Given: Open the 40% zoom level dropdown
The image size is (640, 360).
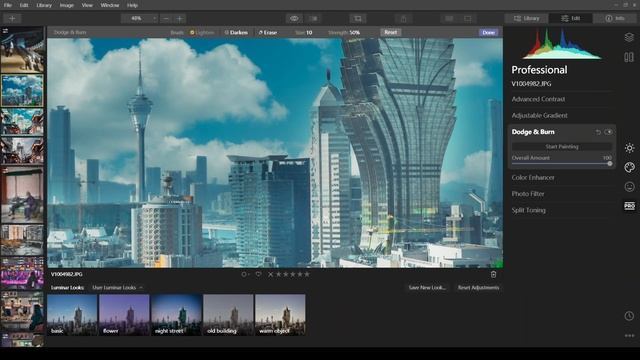Looking at the screenshot, I should 139,18.
